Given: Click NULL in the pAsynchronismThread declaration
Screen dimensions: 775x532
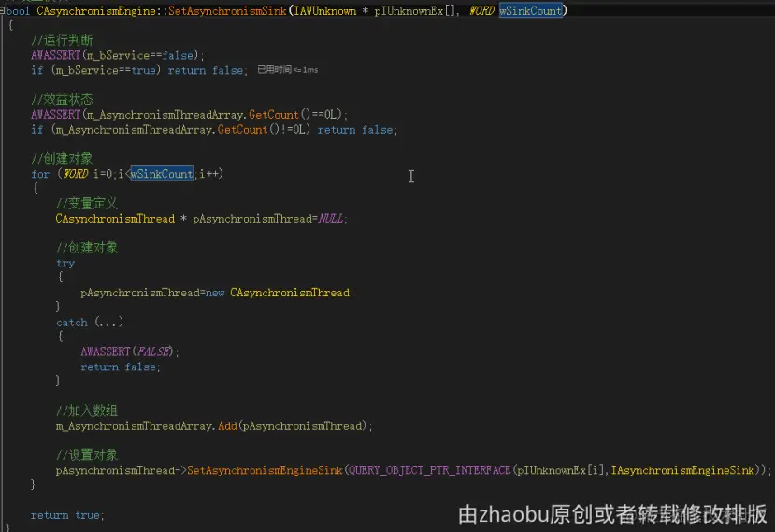Looking at the screenshot, I should (x=331, y=219).
